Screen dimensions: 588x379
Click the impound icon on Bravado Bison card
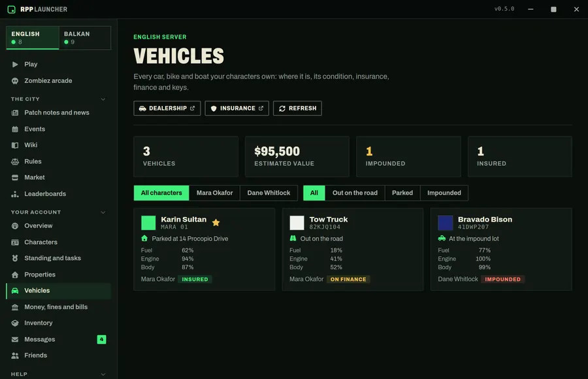click(x=442, y=239)
